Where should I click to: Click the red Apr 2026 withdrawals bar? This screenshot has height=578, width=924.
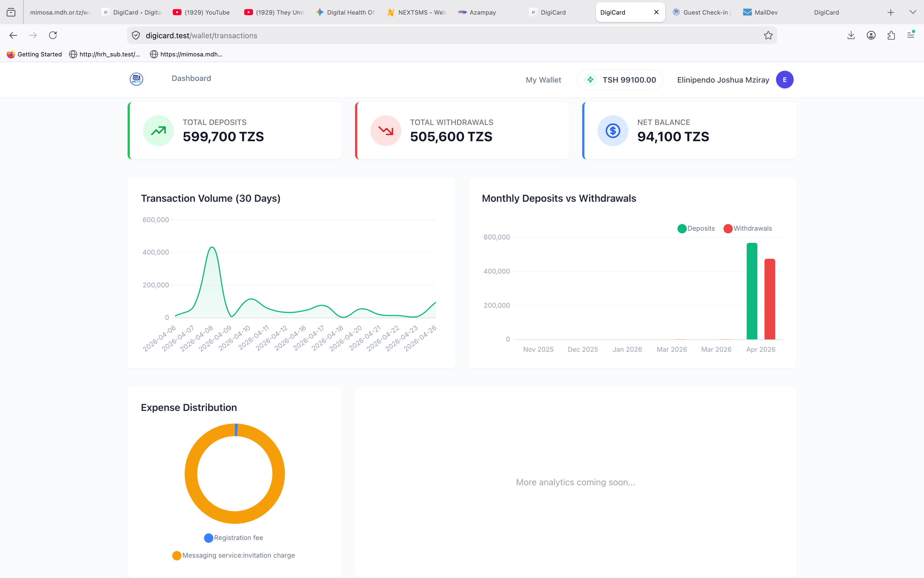click(769, 299)
